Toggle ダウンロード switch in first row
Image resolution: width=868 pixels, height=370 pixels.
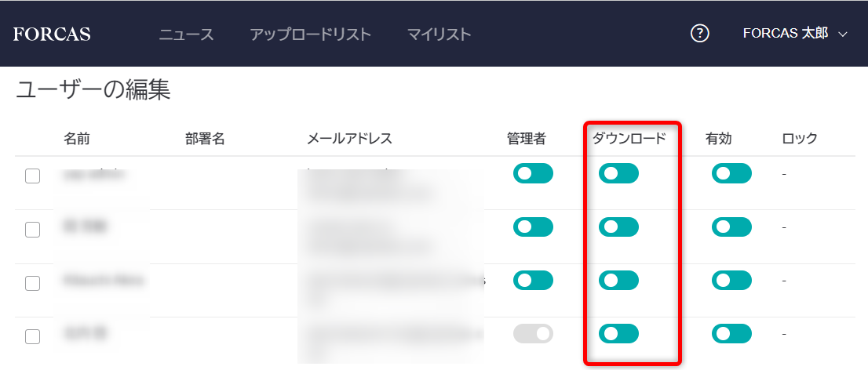pyautogui.click(x=618, y=173)
